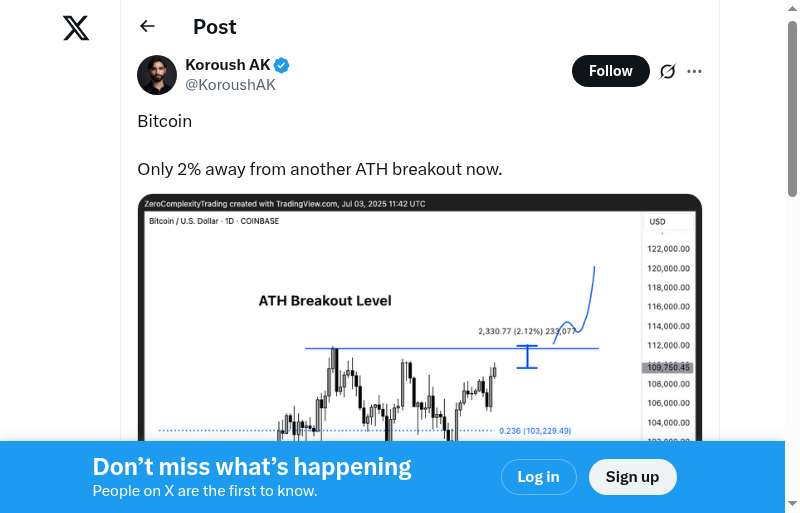Screen dimensions: 800x513
Task: Click the X logo icon
Action: [x=76, y=29]
